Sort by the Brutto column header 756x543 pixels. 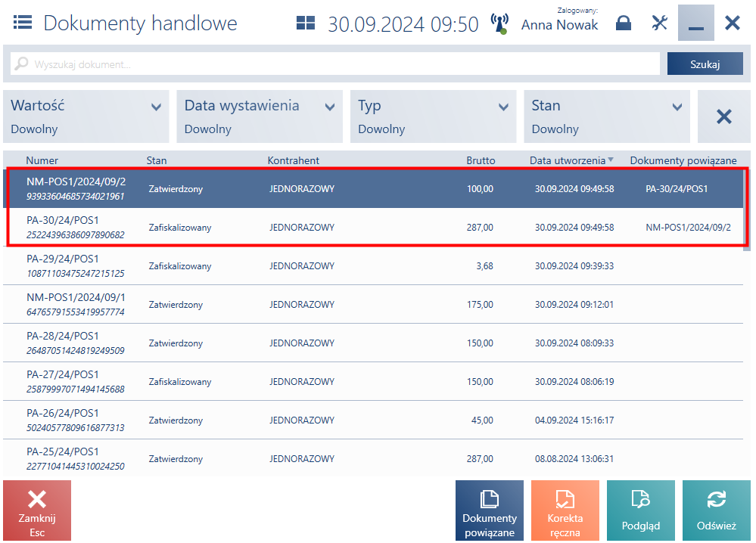pyautogui.click(x=481, y=160)
